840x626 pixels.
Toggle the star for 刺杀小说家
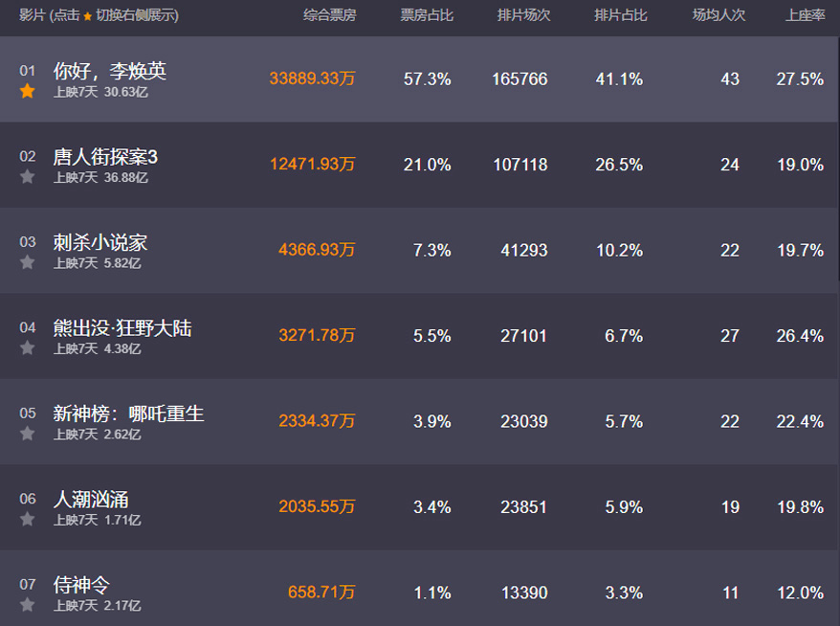(28, 262)
